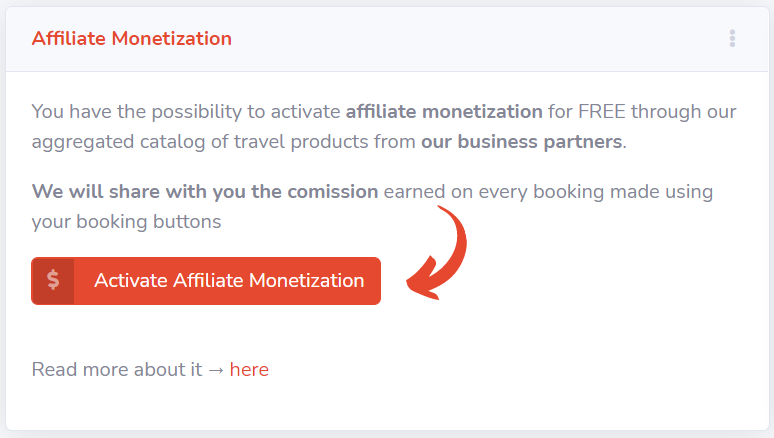Click the 'Read more about it' text
The image size is (774, 438).
tap(117, 370)
